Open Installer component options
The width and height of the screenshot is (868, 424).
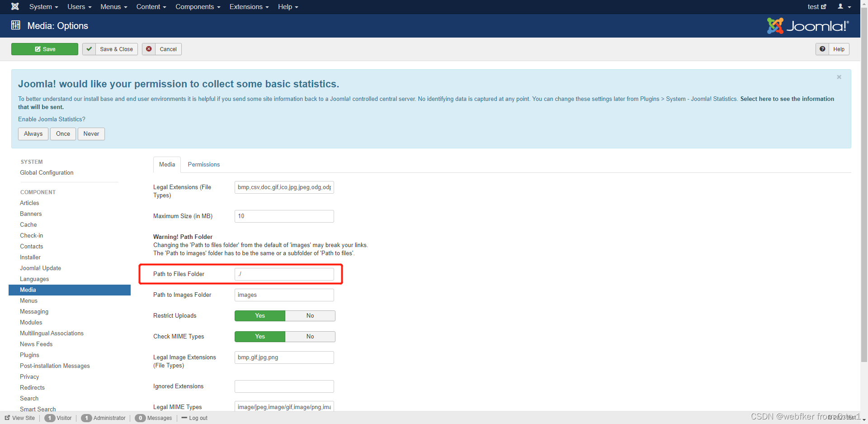click(x=30, y=257)
